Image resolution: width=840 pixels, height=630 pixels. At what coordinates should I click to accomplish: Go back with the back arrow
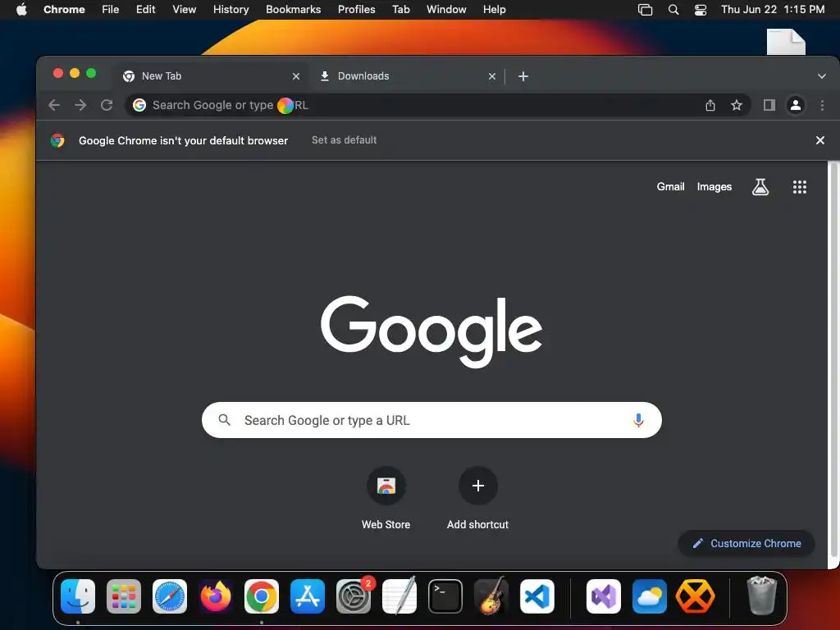tap(54, 105)
